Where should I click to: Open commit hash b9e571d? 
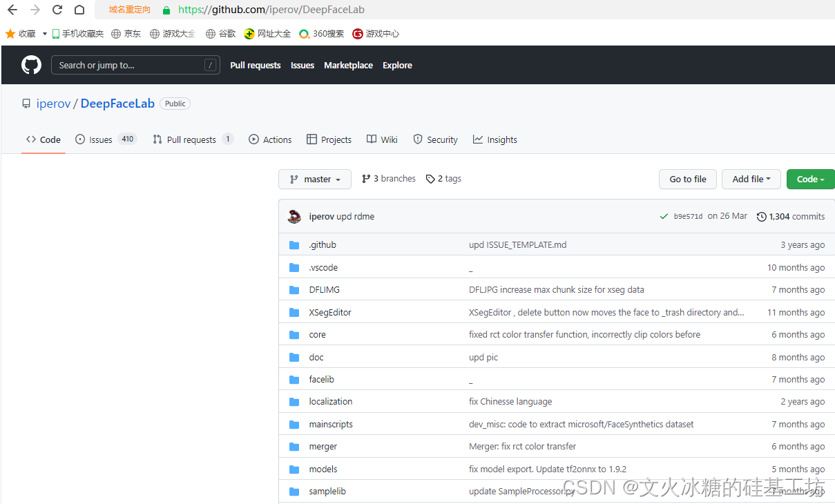tap(688, 216)
